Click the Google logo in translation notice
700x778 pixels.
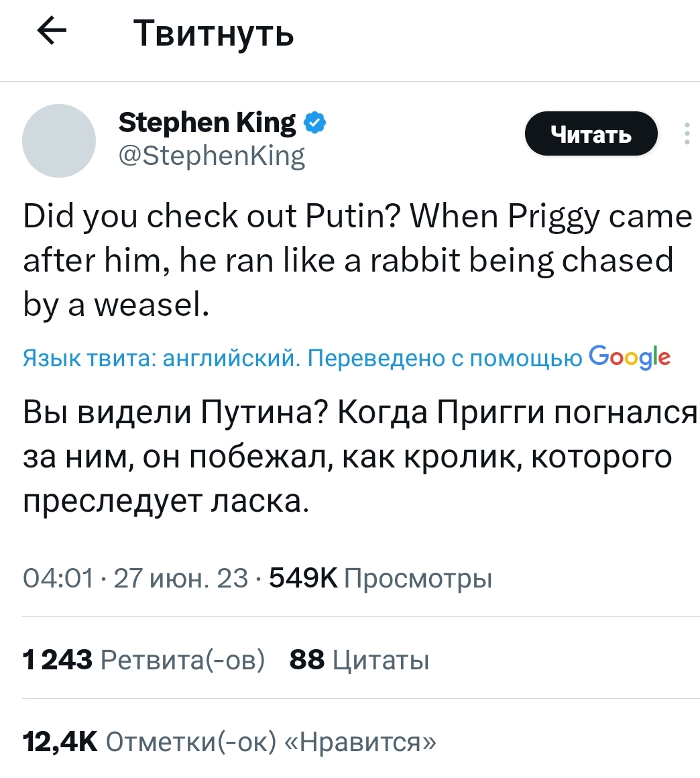point(629,357)
